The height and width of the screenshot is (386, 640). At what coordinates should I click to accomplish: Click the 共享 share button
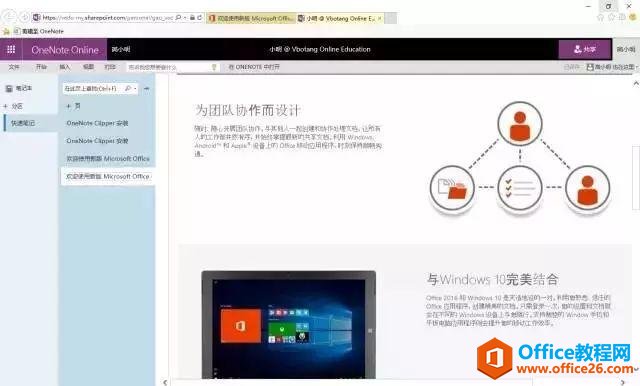[584, 49]
